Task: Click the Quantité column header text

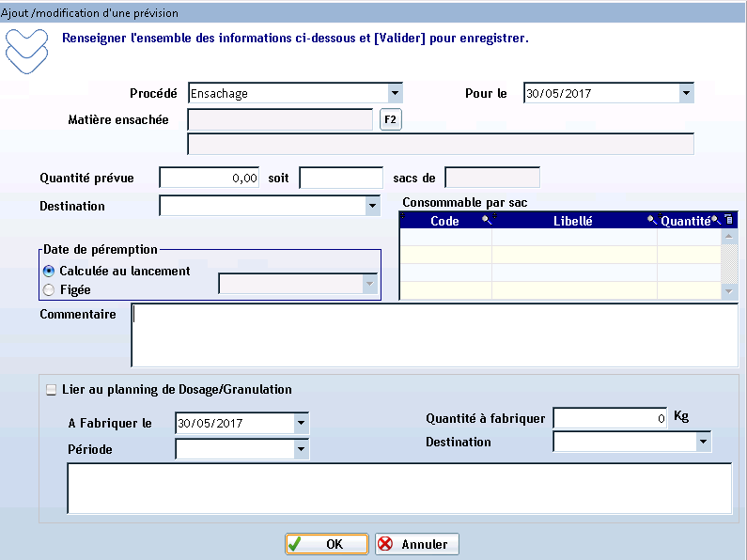Action: 686,221
